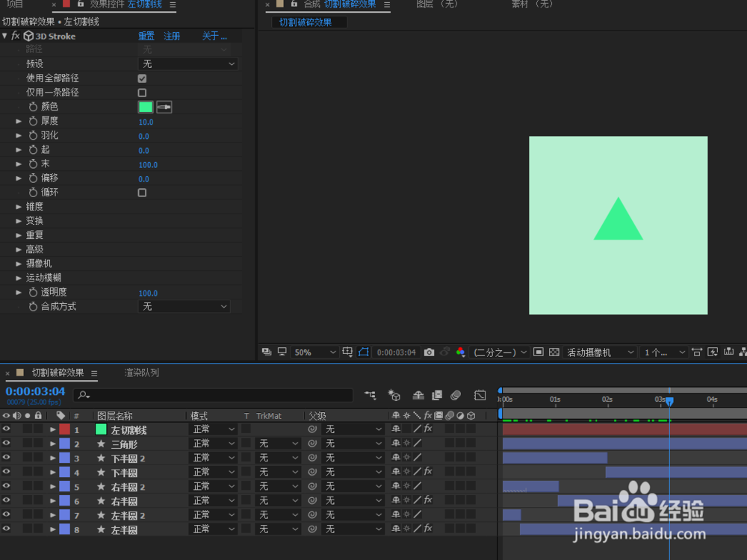
Task: Open the 正常 mode dropdown for 三角形
Action: 214,444
